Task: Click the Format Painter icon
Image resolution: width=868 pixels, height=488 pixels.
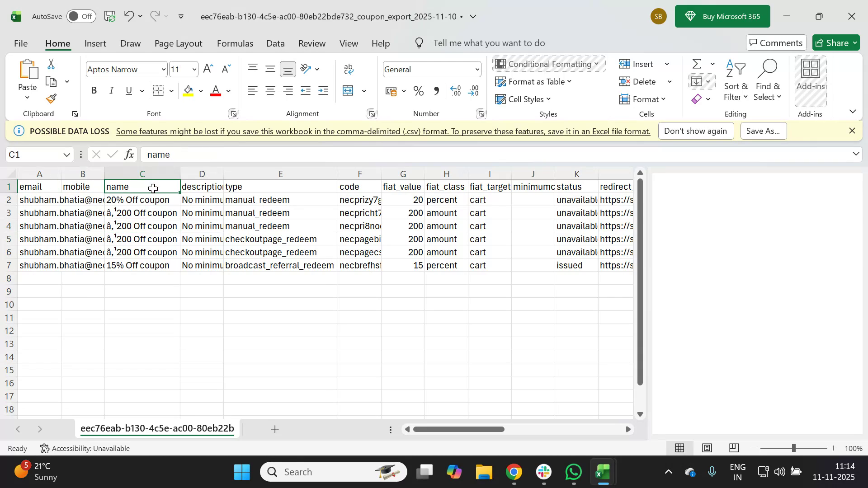Action: tap(51, 99)
